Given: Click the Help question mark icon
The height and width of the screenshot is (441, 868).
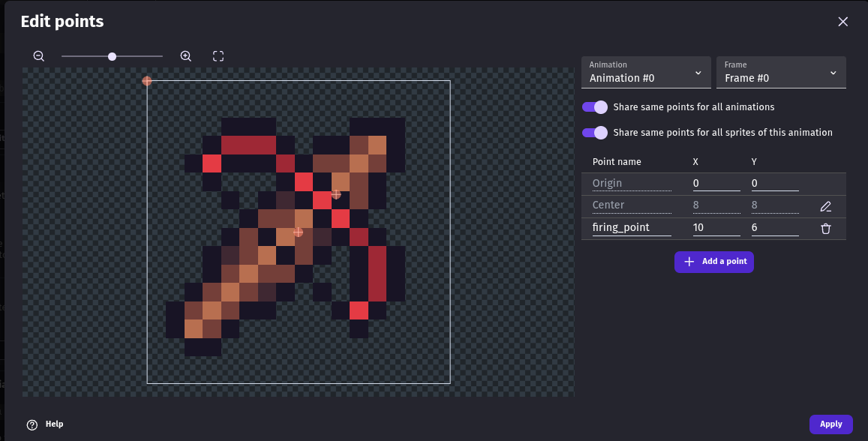Looking at the screenshot, I should (32, 424).
